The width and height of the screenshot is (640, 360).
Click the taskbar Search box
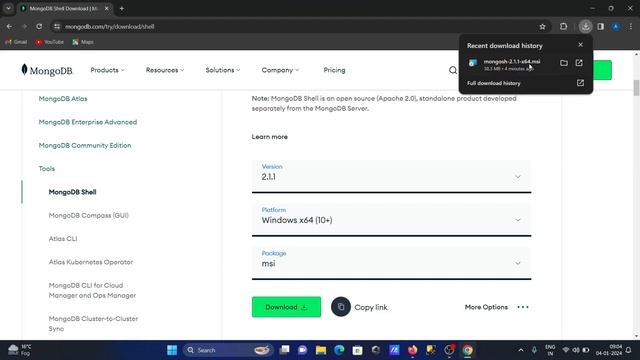227,350
